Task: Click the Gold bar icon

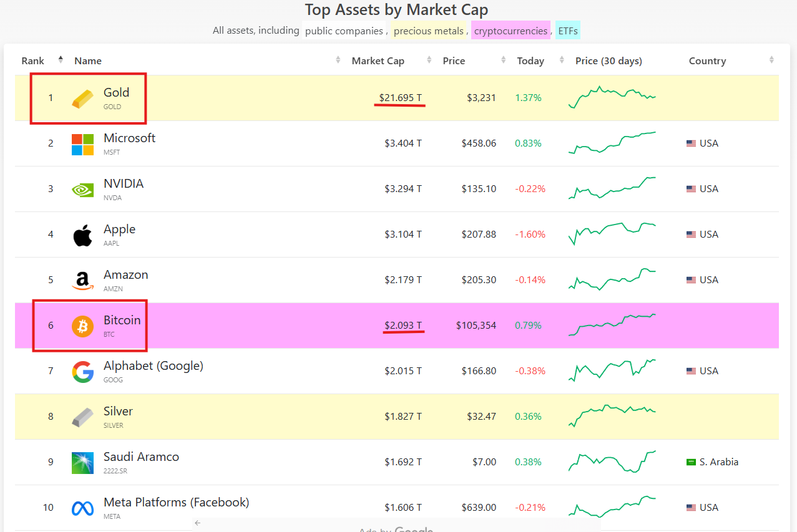Action: pyautogui.click(x=82, y=99)
